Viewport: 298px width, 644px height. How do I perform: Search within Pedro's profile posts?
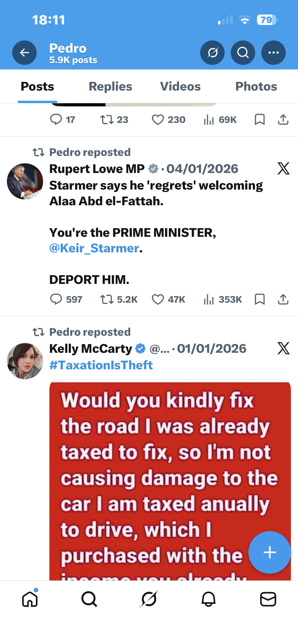[243, 52]
